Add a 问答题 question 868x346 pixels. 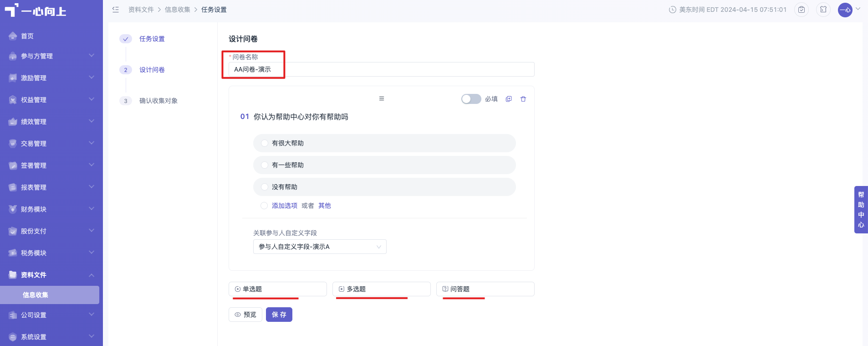point(485,289)
